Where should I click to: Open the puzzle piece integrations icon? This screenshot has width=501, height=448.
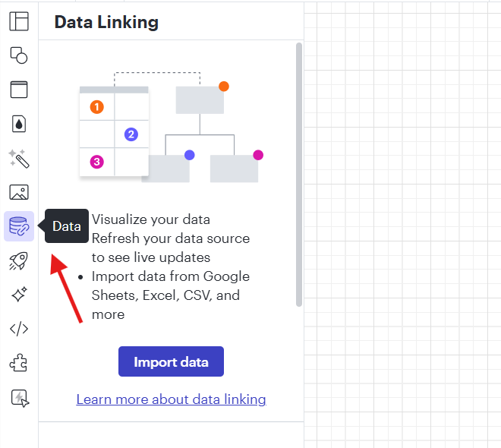click(x=19, y=363)
